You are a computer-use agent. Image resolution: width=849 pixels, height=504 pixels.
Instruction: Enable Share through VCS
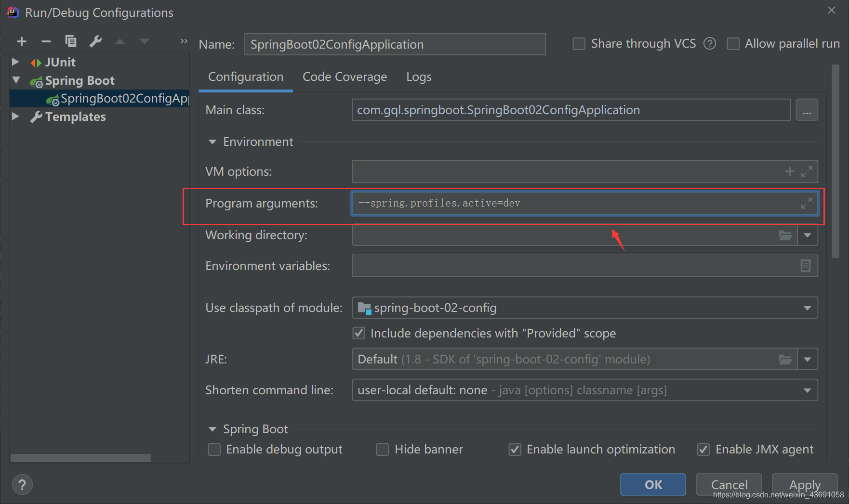[x=579, y=44]
